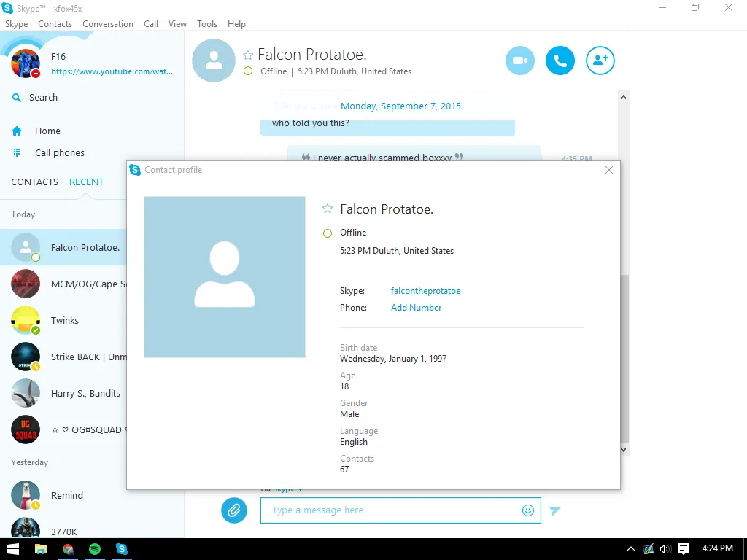Click the 4:24 PM system clock
The width and height of the screenshot is (747, 560).
(x=717, y=548)
